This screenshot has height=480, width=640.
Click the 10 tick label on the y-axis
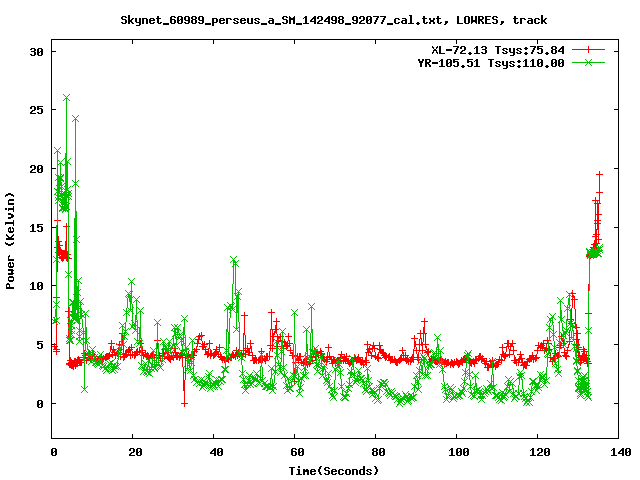pyautogui.click(x=35, y=286)
